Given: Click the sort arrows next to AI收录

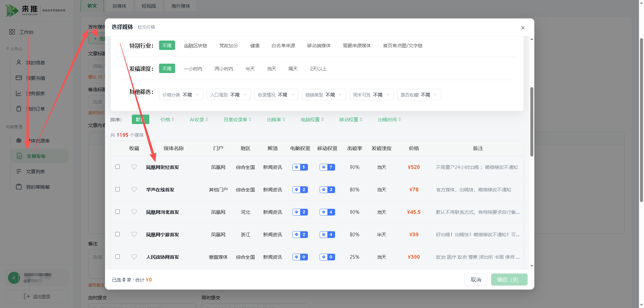Looking at the screenshot, I should coord(207,120).
